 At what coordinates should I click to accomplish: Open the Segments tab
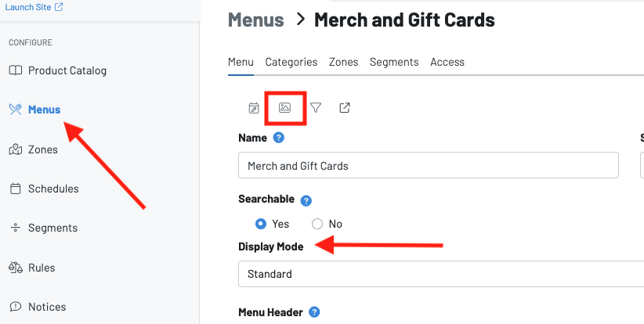pos(394,62)
